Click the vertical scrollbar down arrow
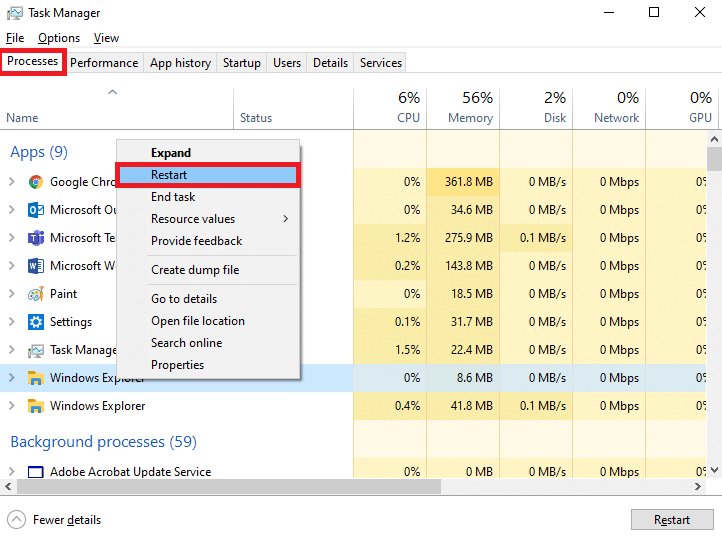The height and width of the screenshot is (543, 722). tap(714, 470)
